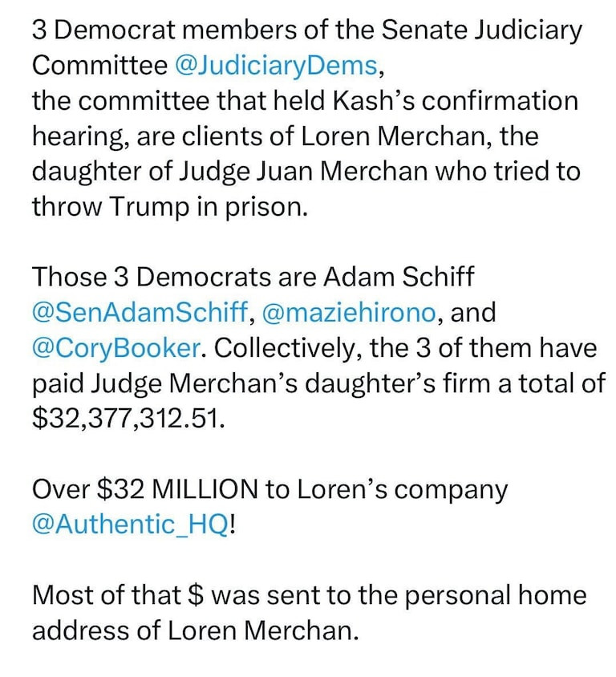Click "Most of that $" in last paragraph
The width and height of the screenshot is (616, 677).
coord(117,595)
